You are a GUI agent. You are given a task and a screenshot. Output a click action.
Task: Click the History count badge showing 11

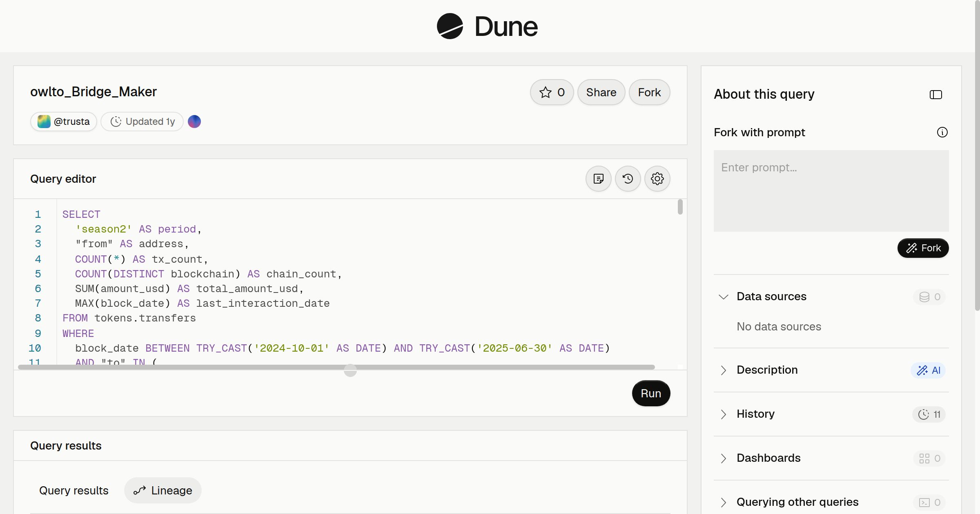(x=929, y=414)
